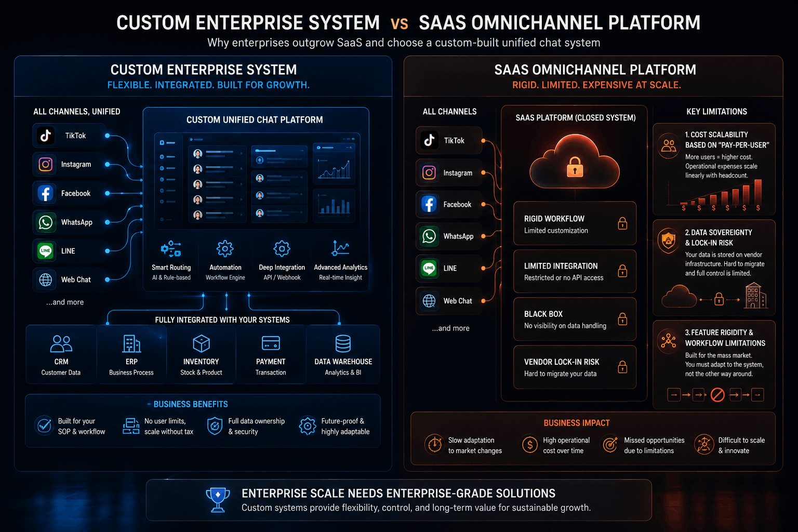Image resolution: width=798 pixels, height=532 pixels.
Task: Select the Facebook icon under All Channels, Unified
Action: (x=46, y=193)
